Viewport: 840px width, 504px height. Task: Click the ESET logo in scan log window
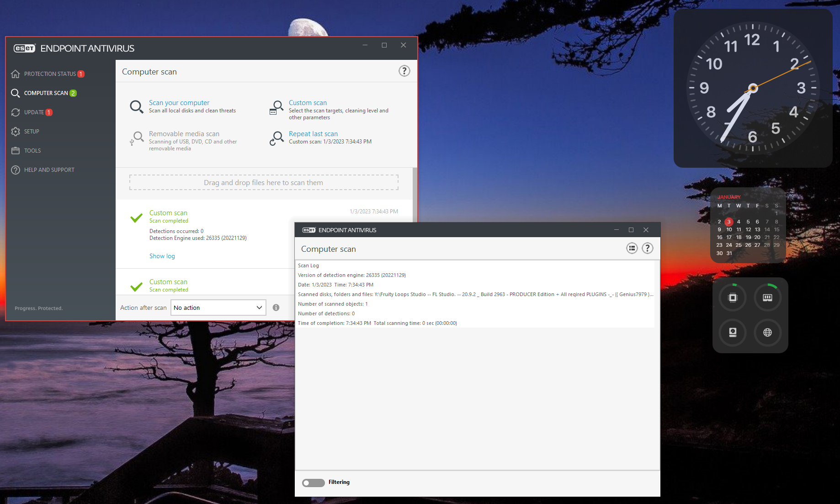coord(309,230)
